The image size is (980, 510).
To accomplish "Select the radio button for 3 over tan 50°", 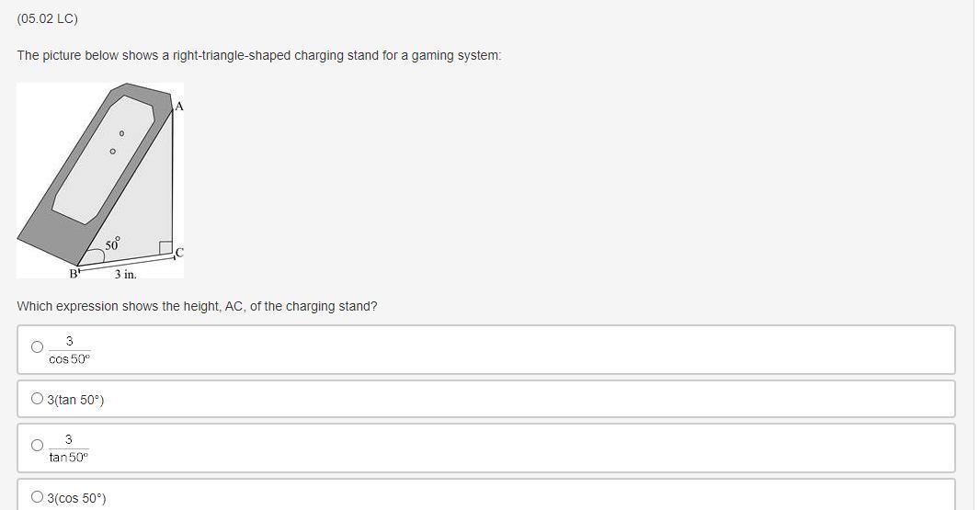I will point(38,445).
